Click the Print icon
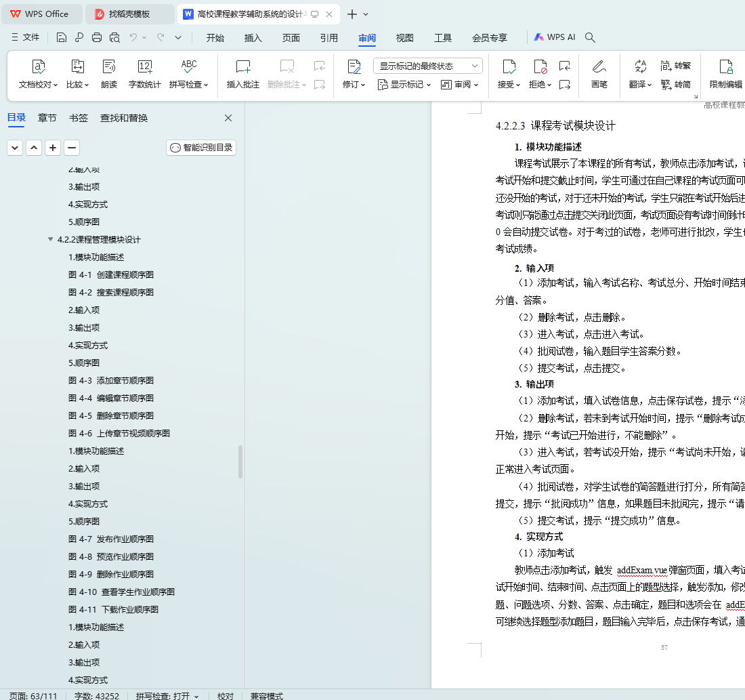 tap(97, 37)
